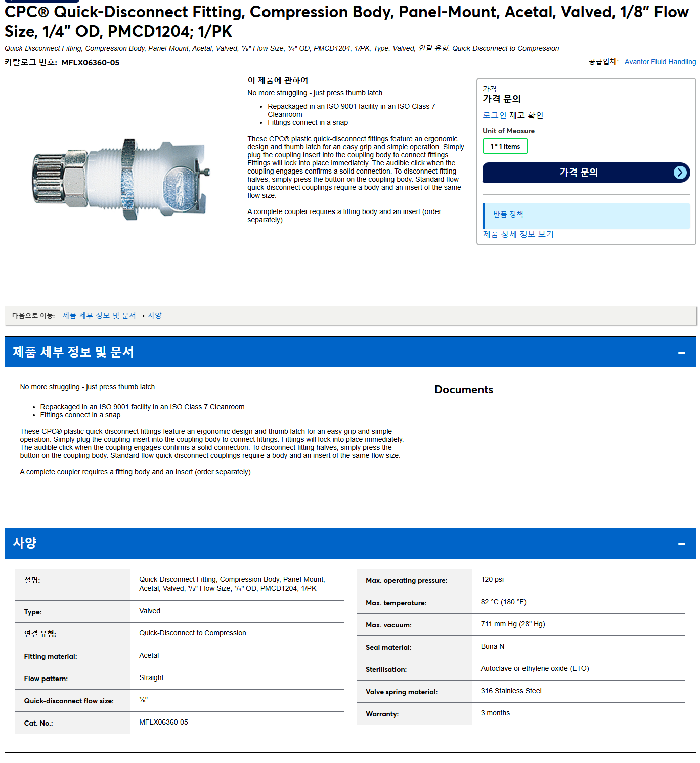Click the Fitting material label
Image resolution: width=700 pixels, height=763 pixels.
51,657
